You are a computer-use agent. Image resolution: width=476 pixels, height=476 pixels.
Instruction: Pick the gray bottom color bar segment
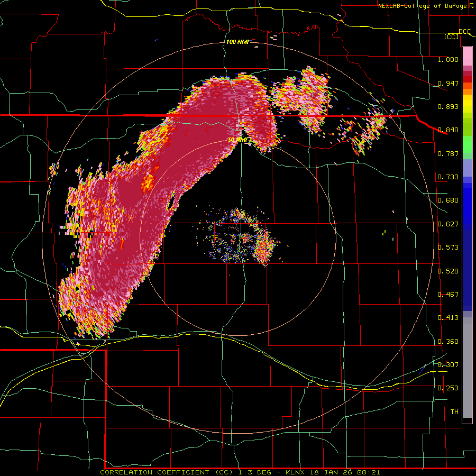pos(467,368)
